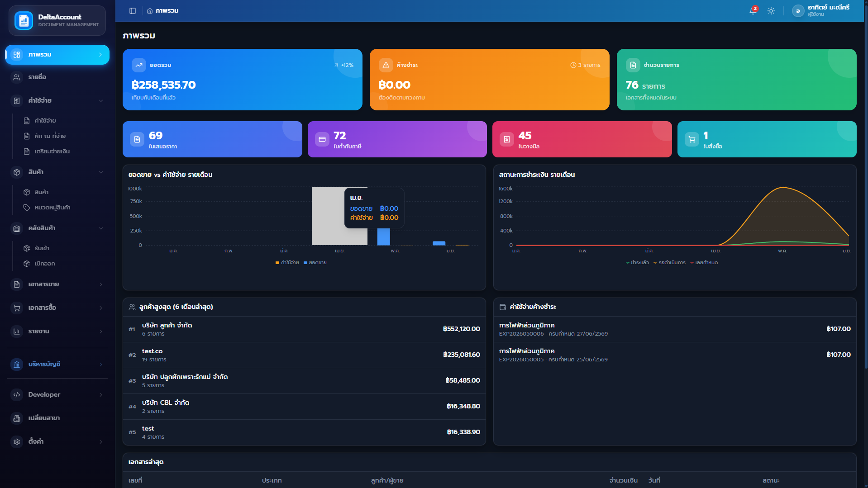Toggle ยอดขาย blue legend swatch
The width and height of the screenshot is (868, 488).
tap(305, 263)
